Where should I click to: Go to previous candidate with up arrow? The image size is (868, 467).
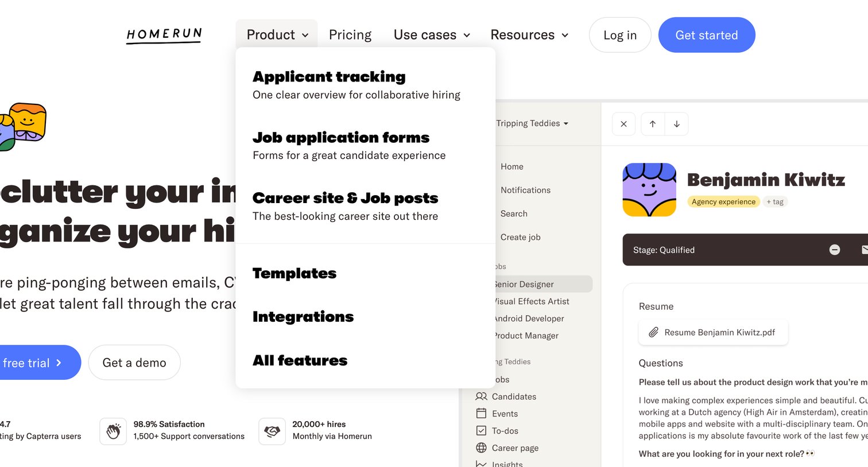pyautogui.click(x=653, y=124)
